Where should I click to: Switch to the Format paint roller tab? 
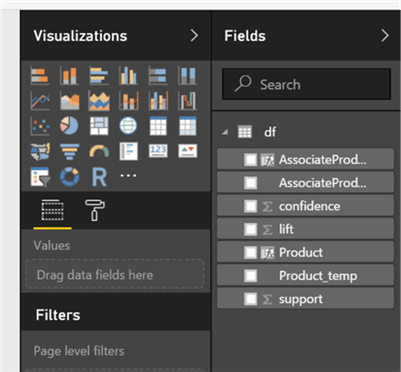pyautogui.click(x=95, y=210)
